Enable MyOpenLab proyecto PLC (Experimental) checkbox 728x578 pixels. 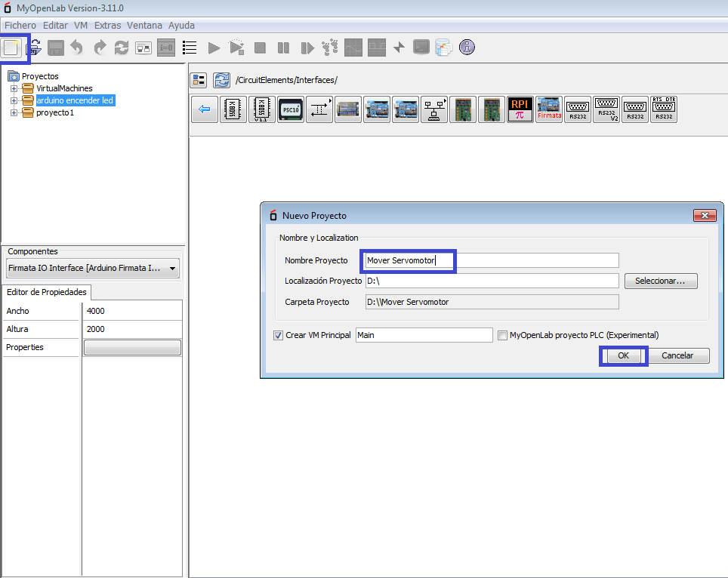coord(502,335)
